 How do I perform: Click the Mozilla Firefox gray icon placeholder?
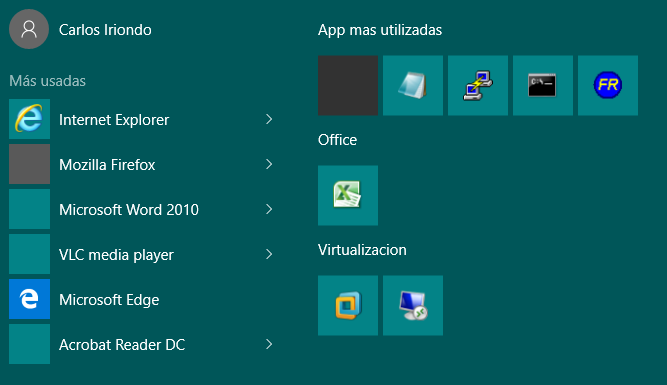coord(29,164)
